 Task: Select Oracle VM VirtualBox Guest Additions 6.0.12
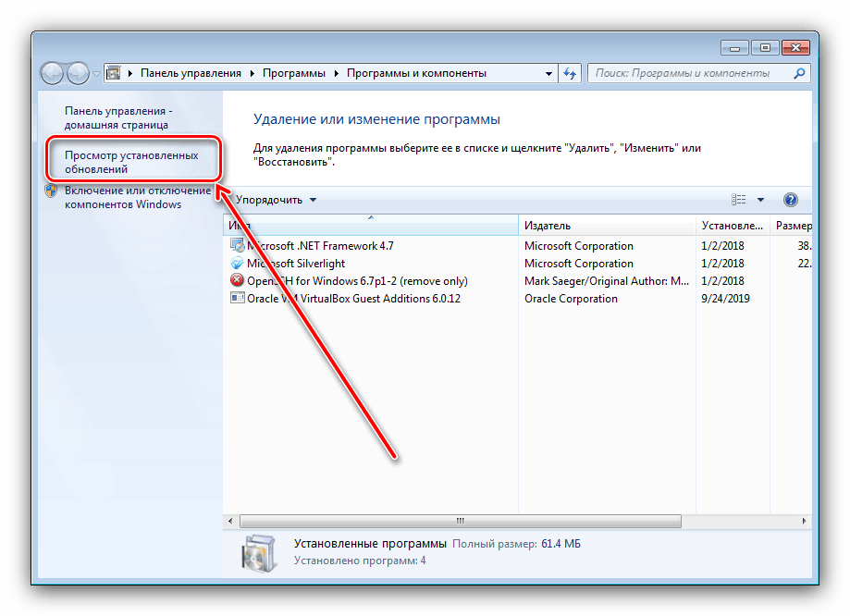coord(518,298)
